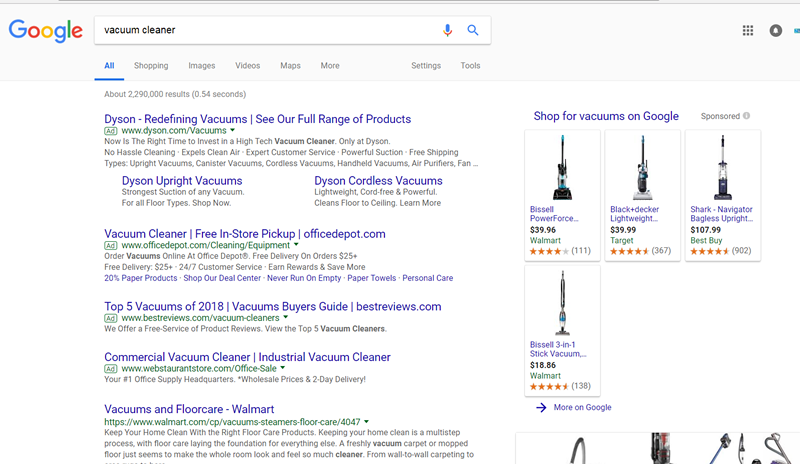800x464 pixels.
Task: Expand the officedepot.com URL dropdown arrow
Action: coord(297,245)
